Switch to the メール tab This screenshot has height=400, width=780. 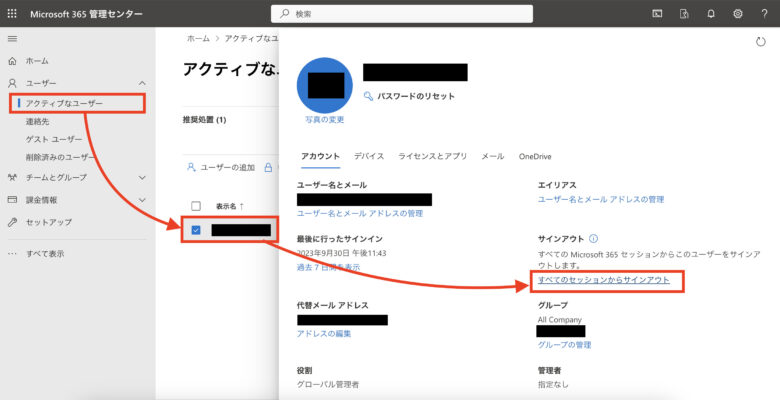[492, 156]
